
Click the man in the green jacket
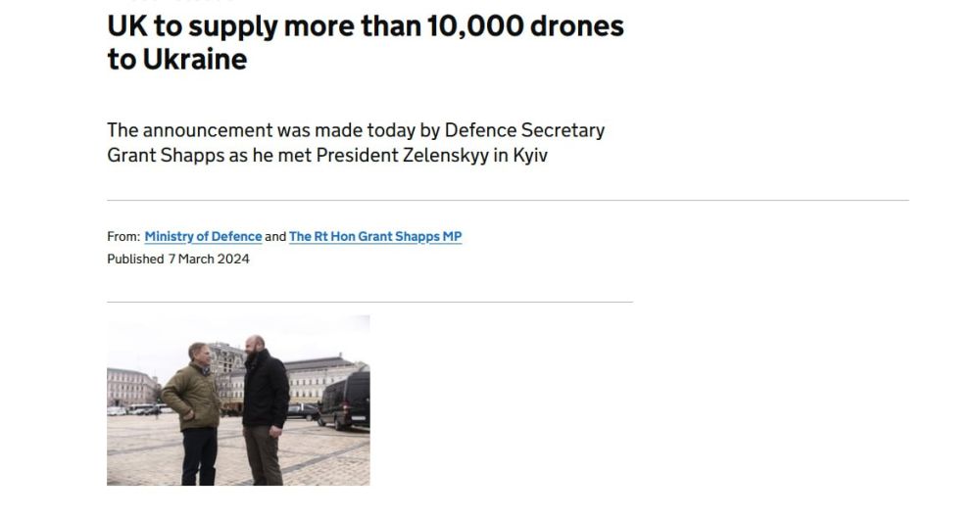click(193, 403)
